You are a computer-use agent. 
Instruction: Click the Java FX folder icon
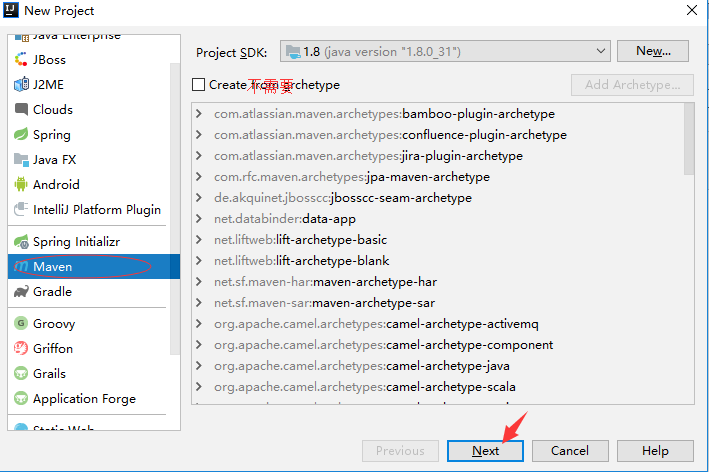click(x=21, y=160)
